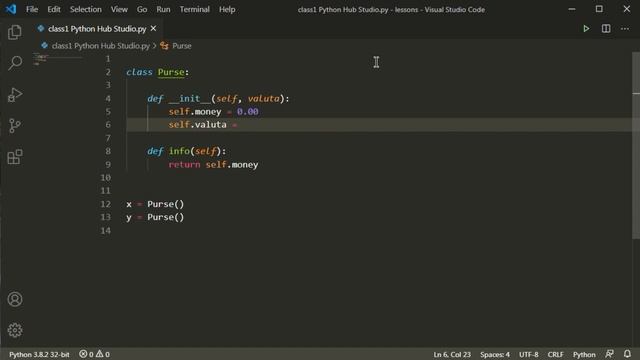Select language mode Python
The image size is (640, 360).
(584, 354)
